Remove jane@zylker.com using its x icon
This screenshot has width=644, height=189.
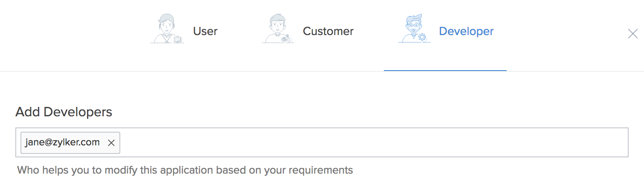pyautogui.click(x=111, y=143)
